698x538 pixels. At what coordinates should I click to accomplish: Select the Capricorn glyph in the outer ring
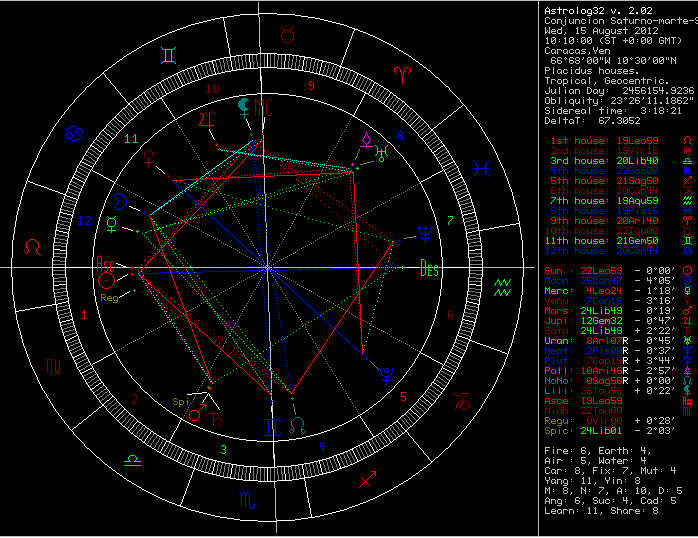pos(461,401)
